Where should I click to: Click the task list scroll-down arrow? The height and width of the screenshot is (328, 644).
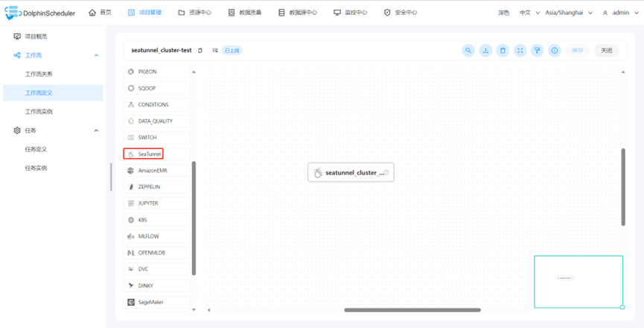(194, 309)
